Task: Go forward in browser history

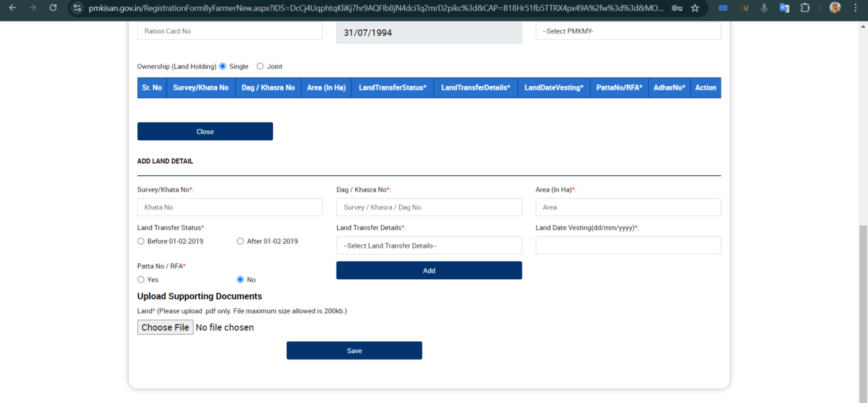Action: coord(33,8)
